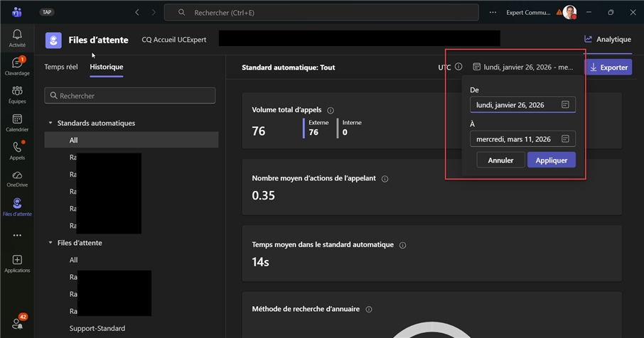
Task: Switch to the Temps réel tab
Action: coord(61,67)
